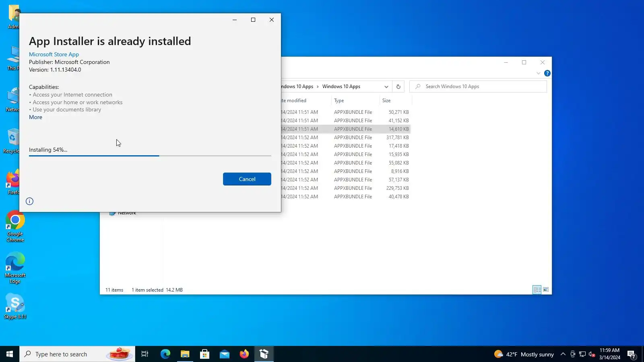Screen dimensions: 644x362
Task: Select the file sized 40,478 KB
Action: 345,197
